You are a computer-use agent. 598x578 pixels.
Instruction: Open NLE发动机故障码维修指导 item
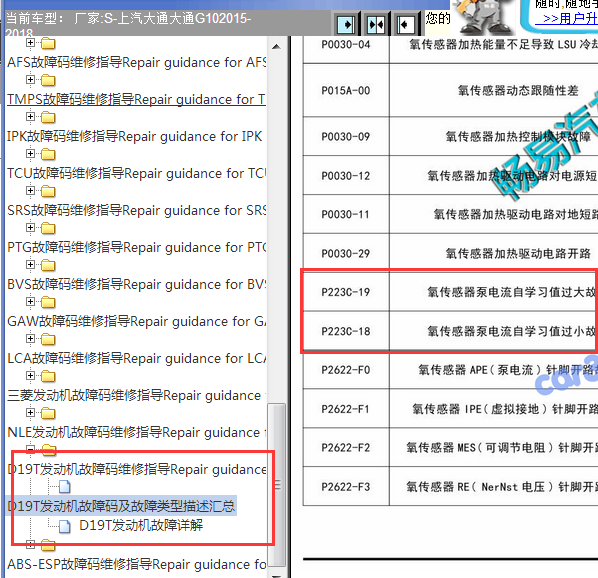[x=137, y=432]
